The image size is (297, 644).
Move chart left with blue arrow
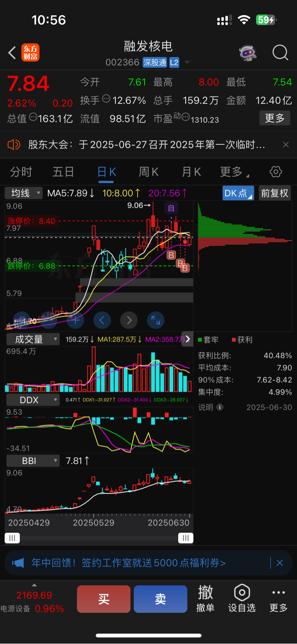(x=102, y=320)
